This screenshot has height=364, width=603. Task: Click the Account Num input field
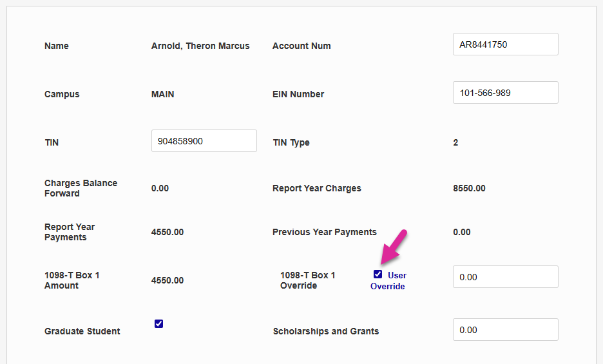pos(505,44)
